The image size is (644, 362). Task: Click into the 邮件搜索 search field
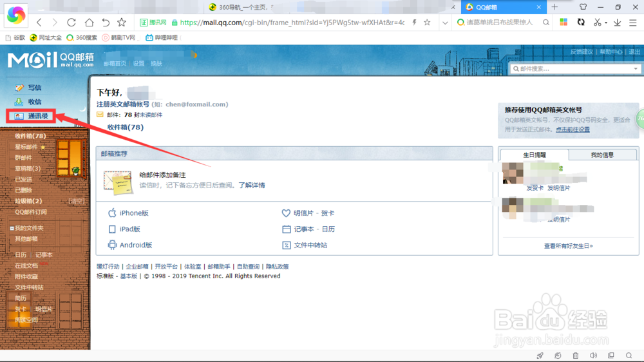click(574, 69)
